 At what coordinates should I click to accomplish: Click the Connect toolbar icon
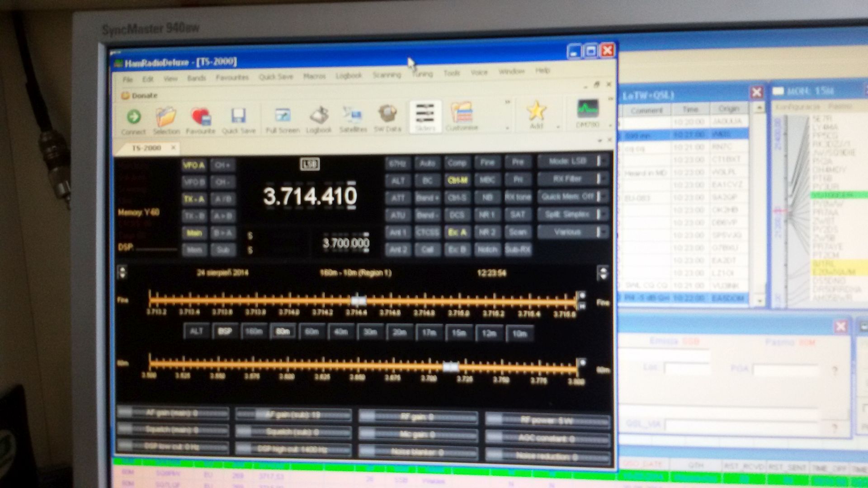[x=133, y=117]
